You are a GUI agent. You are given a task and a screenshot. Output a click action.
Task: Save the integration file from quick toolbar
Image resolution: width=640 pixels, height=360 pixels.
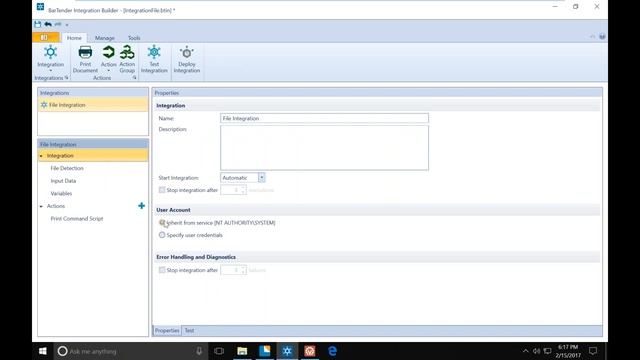point(38,24)
